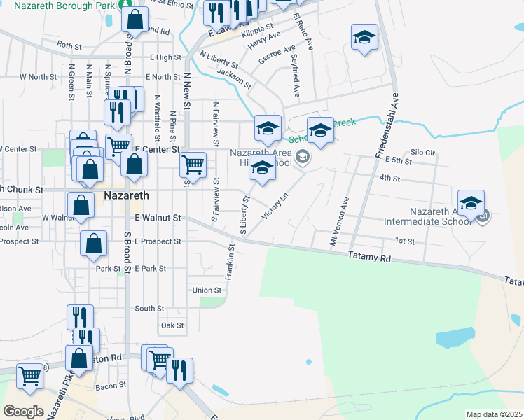Open the Nazareth Borough Park tree icon
Image resolution: width=524 pixels, height=420 pixels.
(x=126, y=4)
